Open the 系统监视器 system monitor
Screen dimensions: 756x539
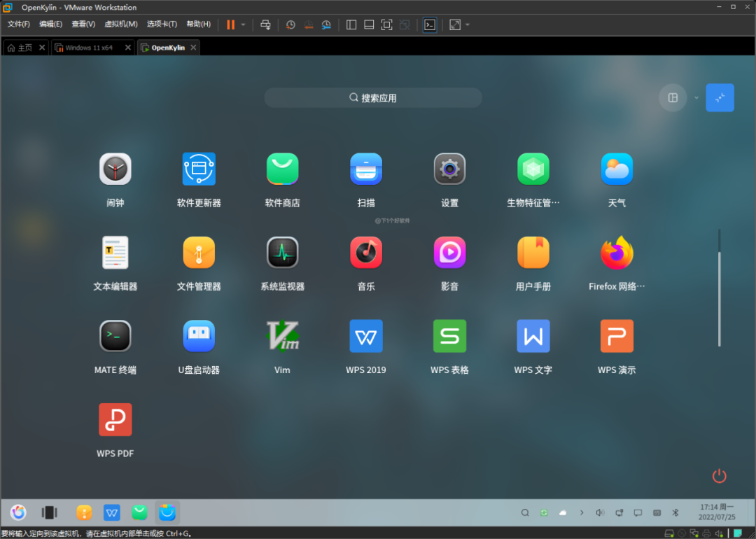(282, 253)
